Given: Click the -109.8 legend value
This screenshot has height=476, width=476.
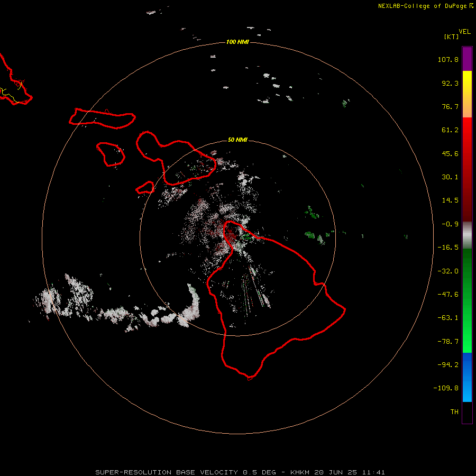Looking at the screenshot, I should pyautogui.click(x=446, y=388).
